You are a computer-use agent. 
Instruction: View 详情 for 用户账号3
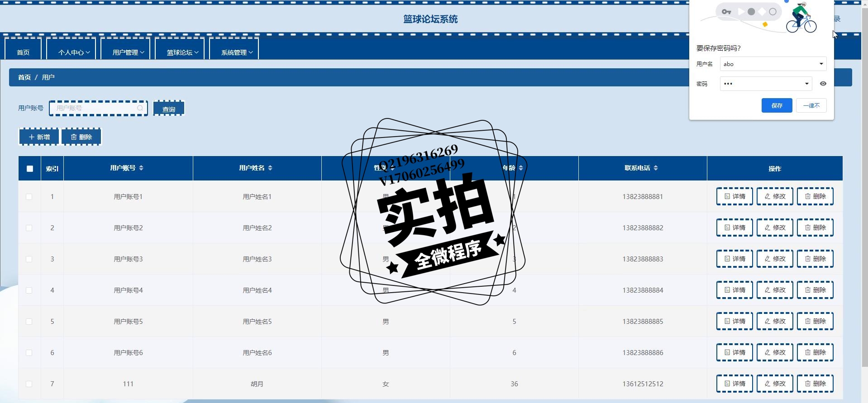[734, 259]
